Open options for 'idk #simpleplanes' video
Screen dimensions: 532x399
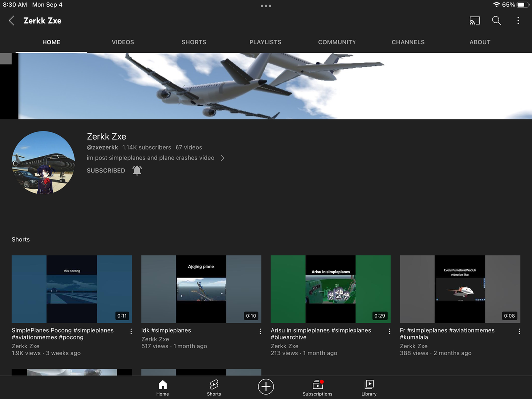(260, 331)
